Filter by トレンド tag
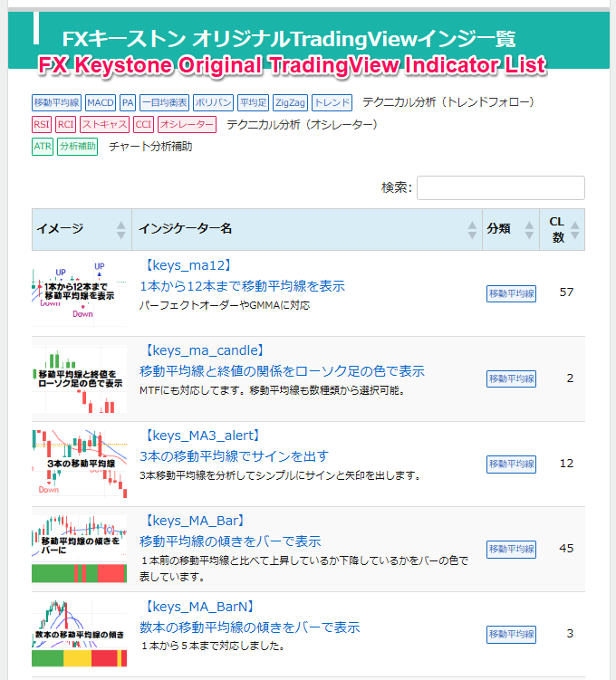 pyautogui.click(x=332, y=103)
